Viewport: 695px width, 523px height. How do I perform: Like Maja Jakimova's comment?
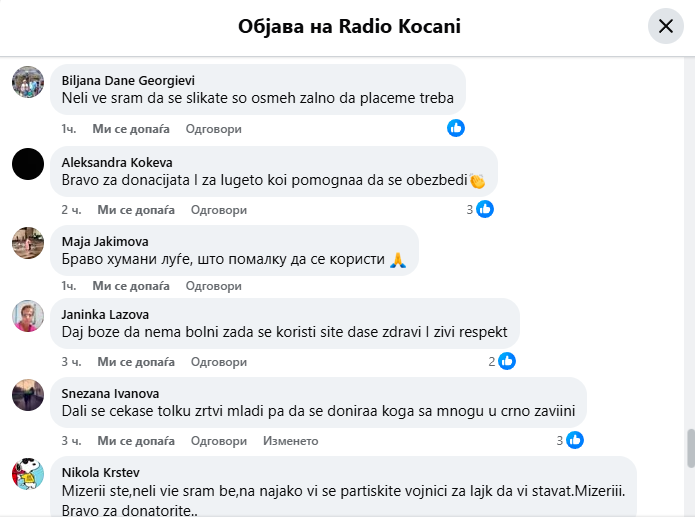(133, 285)
